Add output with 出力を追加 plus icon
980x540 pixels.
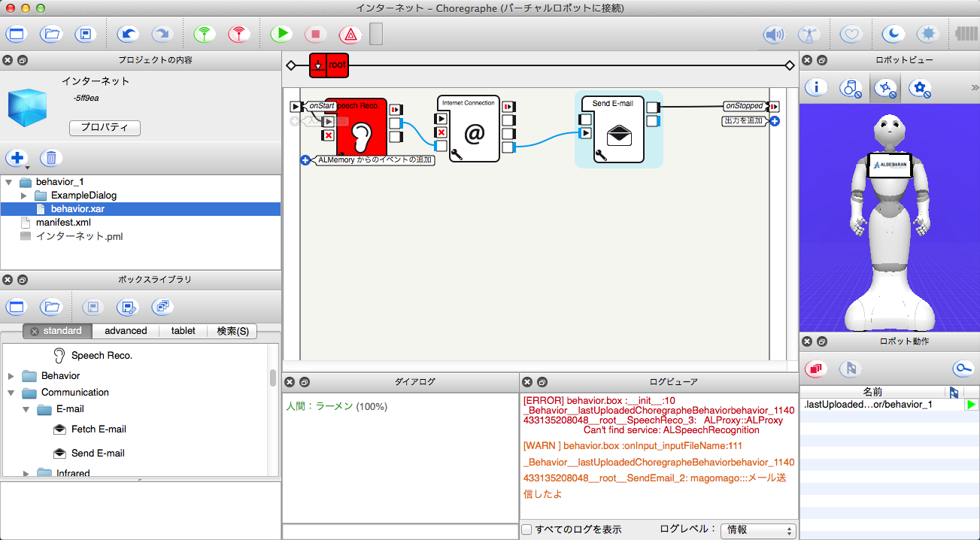point(774,120)
